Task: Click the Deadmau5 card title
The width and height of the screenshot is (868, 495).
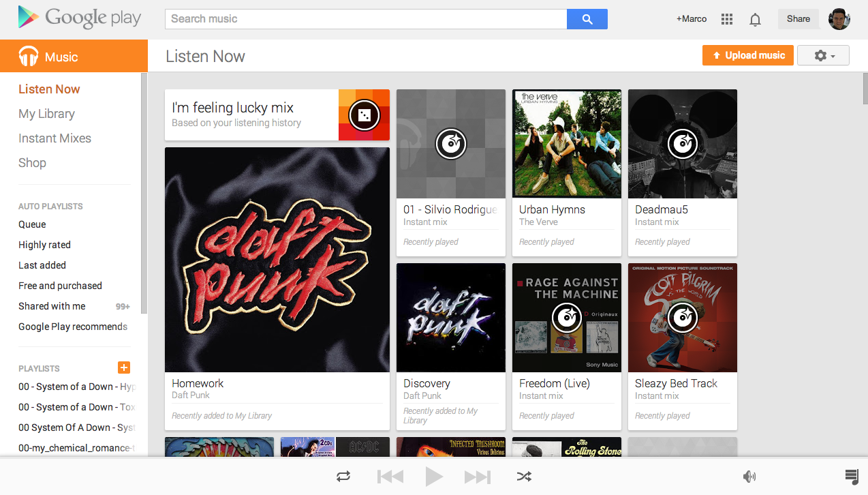Action: [662, 209]
